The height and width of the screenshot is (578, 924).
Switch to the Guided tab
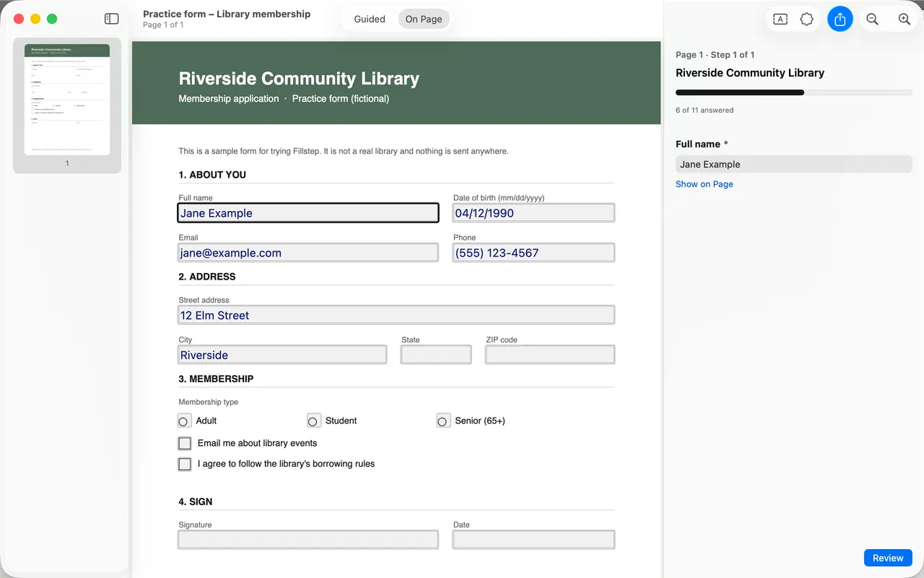point(370,20)
